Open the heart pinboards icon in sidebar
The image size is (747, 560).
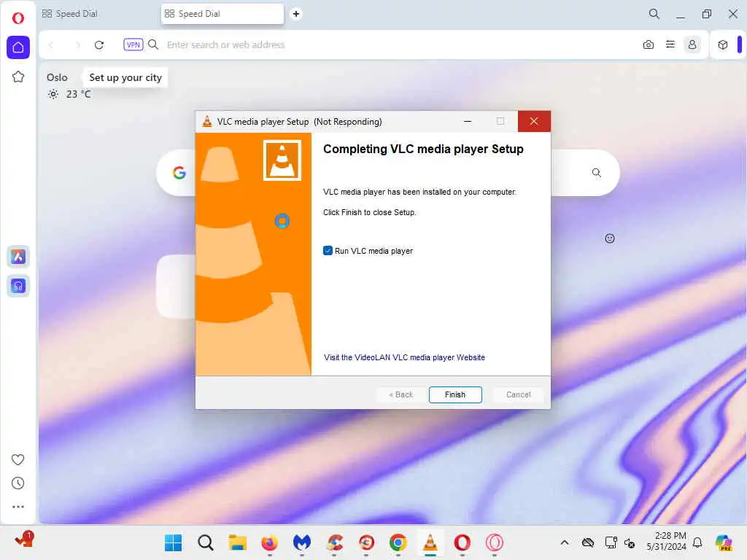pyautogui.click(x=18, y=459)
